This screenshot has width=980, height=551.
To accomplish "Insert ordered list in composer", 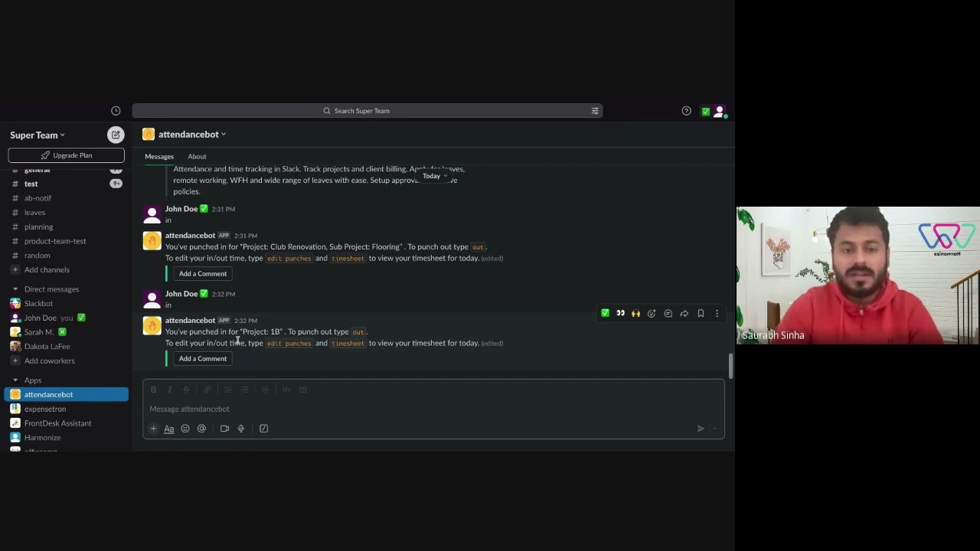I will [x=227, y=390].
